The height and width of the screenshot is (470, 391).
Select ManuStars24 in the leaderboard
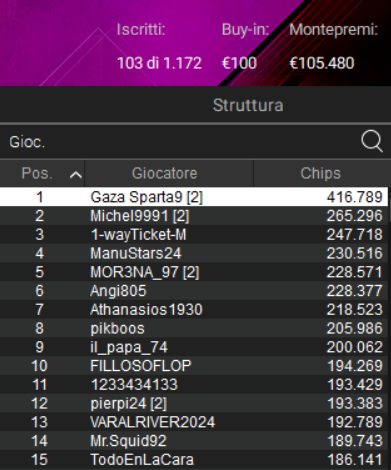pyautogui.click(x=194, y=253)
